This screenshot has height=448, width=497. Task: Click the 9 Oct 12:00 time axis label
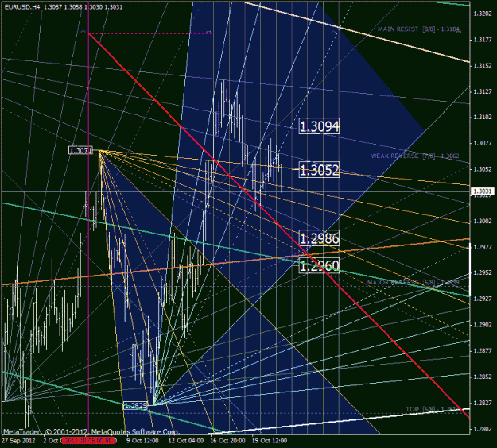[x=142, y=441]
